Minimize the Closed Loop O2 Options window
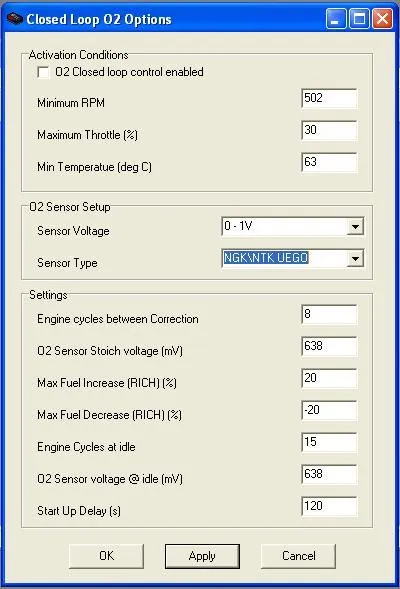The image size is (400, 589). coord(335,19)
